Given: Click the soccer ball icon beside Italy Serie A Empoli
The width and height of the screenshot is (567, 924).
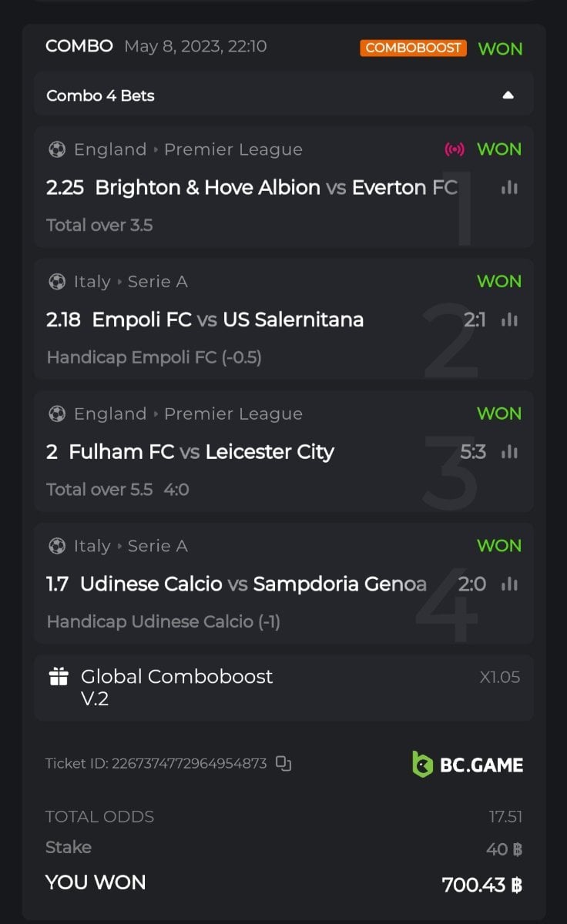Looking at the screenshot, I should pos(57,282).
